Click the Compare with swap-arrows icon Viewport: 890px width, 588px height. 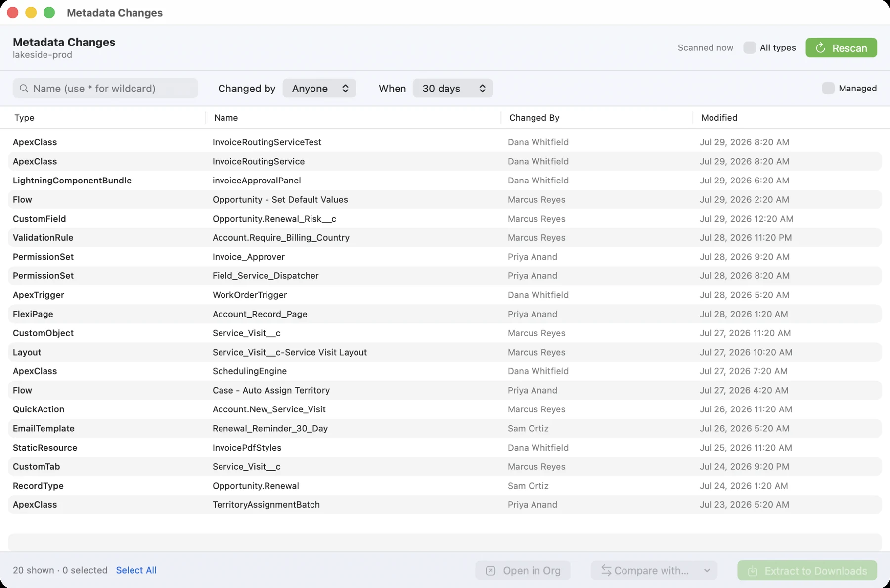606,571
